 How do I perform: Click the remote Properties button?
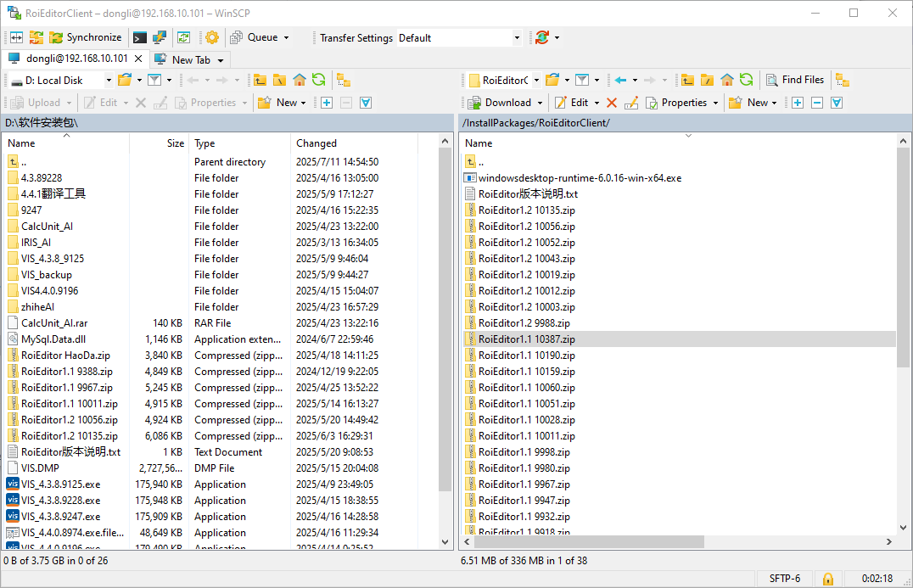[676, 103]
